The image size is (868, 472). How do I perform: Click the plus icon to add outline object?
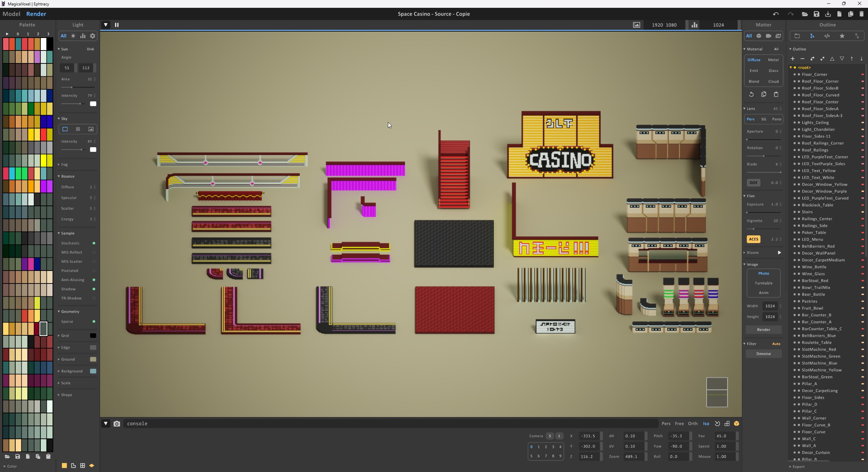point(792,59)
